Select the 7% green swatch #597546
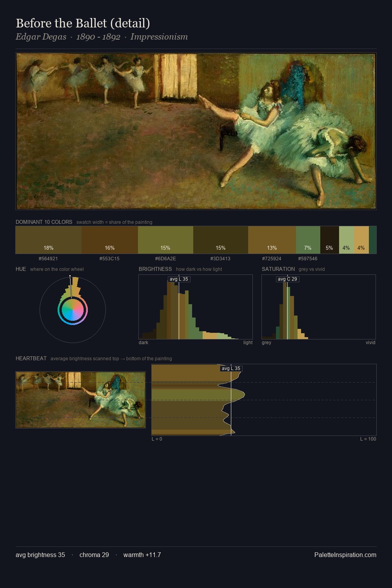Screen dimensions: 392x588 tap(308, 240)
